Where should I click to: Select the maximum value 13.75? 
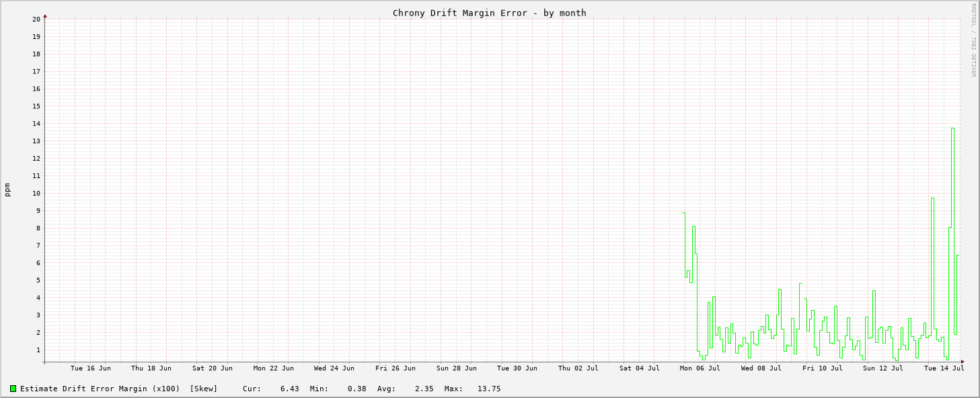(489, 389)
